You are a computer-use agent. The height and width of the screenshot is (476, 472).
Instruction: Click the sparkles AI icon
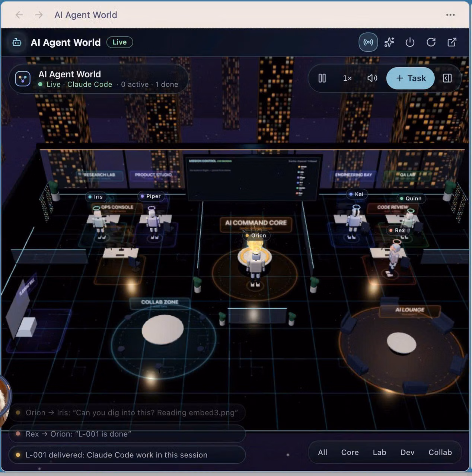click(x=389, y=42)
